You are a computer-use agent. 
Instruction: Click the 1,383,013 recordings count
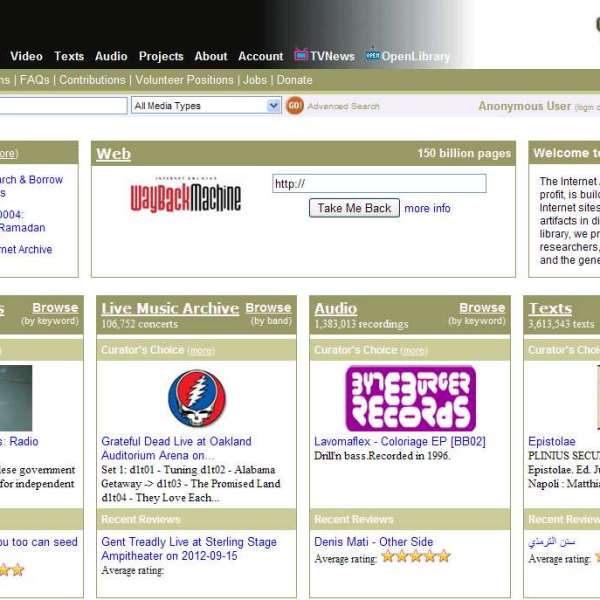(x=361, y=324)
